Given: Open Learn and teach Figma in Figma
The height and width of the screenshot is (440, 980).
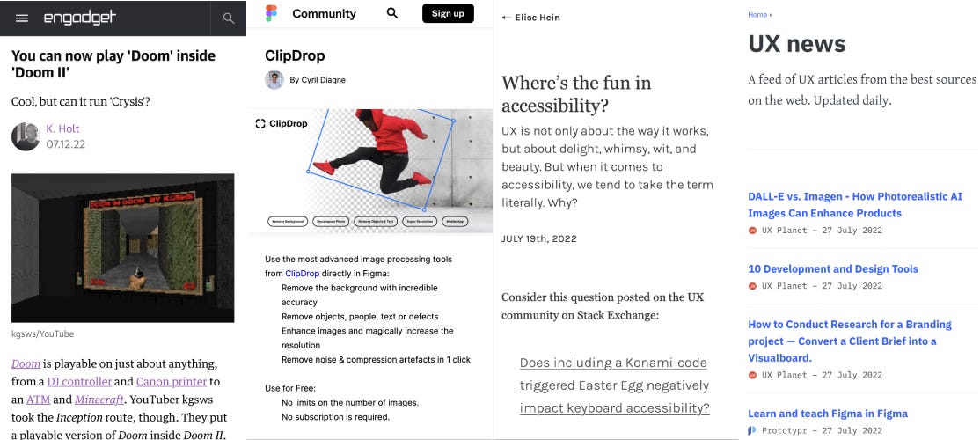Looking at the screenshot, I should (x=828, y=413).
